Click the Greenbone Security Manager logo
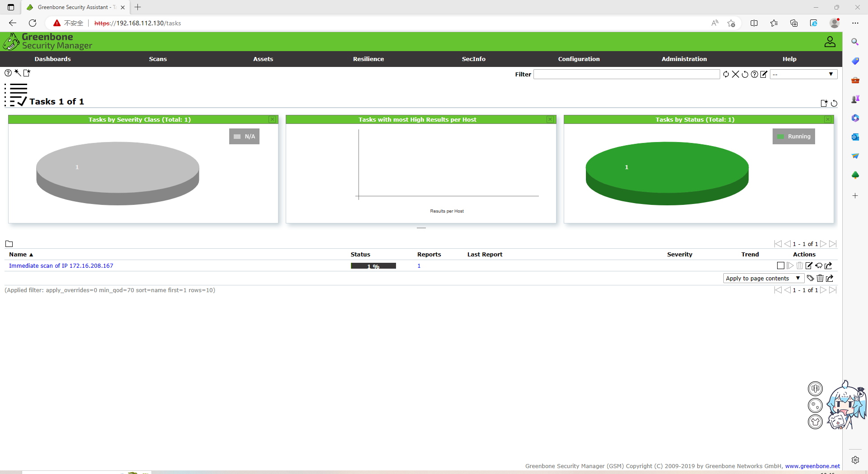The height and width of the screenshot is (474, 868). tap(47, 41)
